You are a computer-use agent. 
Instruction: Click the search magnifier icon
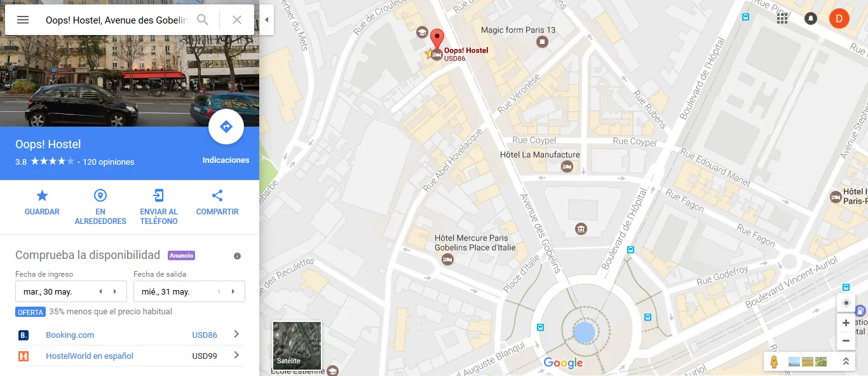[x=203, y=20]
